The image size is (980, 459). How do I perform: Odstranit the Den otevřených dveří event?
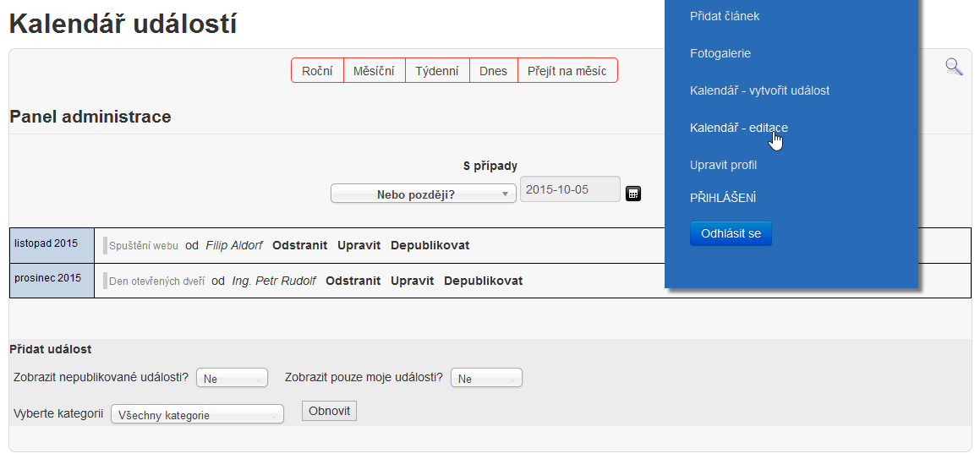click(x=353, y=281)
